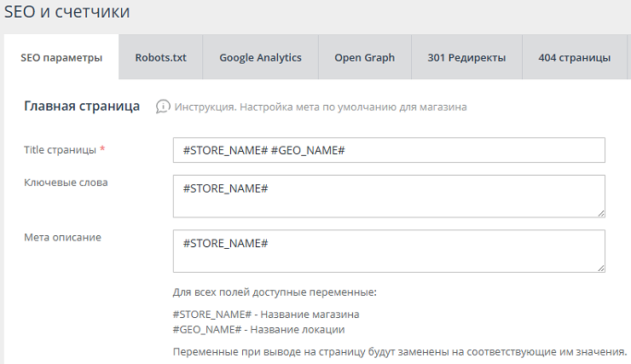Viewport: 631px width, 364px height.
Task: Grab the Ключевые слова textarea resize handle
Action: [600, 212]
